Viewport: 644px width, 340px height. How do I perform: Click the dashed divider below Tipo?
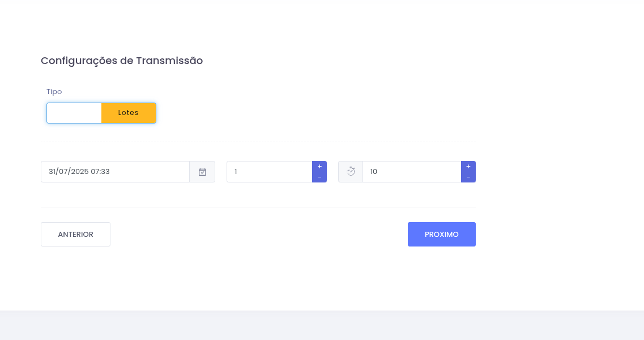[258, 142]
